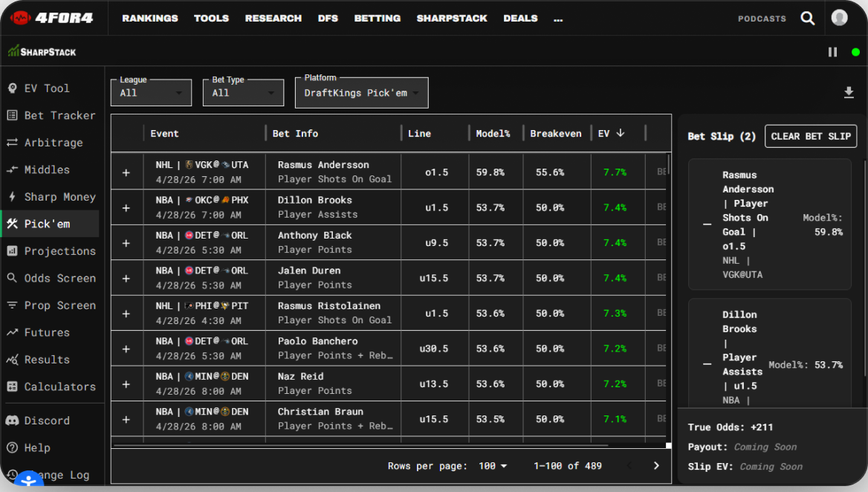The height and width of the screenshot is (492, 868).
Task: Click Clear Bet Slip button
Action: click(811, 136)
